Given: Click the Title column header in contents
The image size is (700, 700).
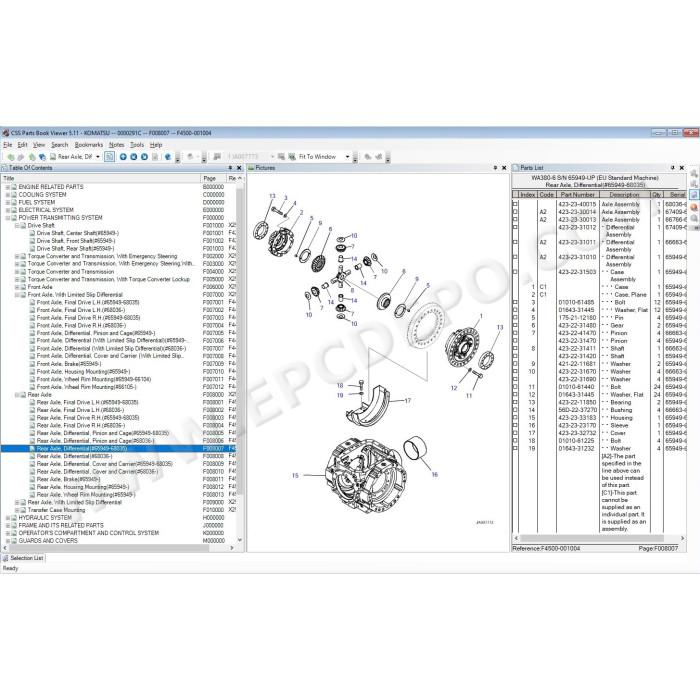Looking at the screenshot, I should 101,178.
